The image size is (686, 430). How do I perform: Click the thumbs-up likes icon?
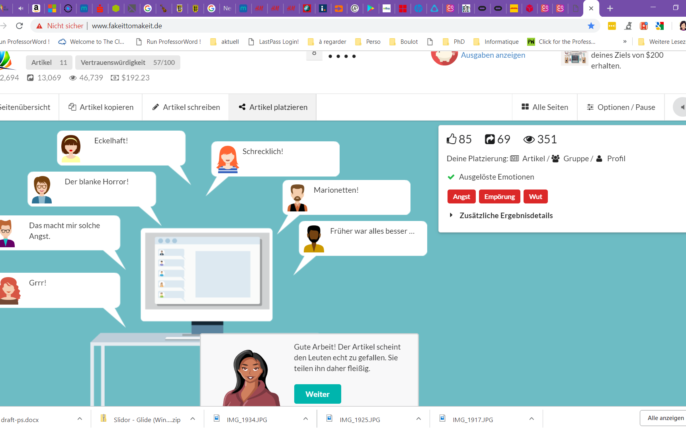[x=452, y=139]
